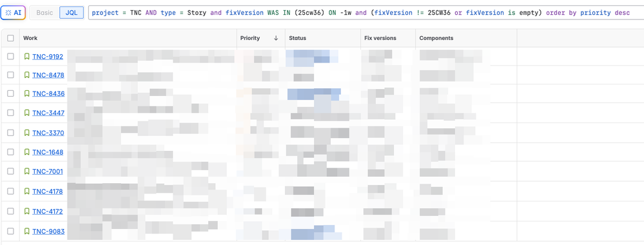644x245 pixels.
Task: Switch to JQL search mode
Action: click(72, 13)
